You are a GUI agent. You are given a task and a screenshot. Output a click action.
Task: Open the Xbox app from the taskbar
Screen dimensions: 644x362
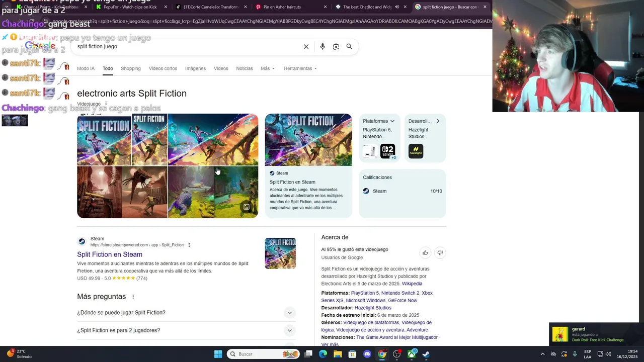(x=412, y=354)
